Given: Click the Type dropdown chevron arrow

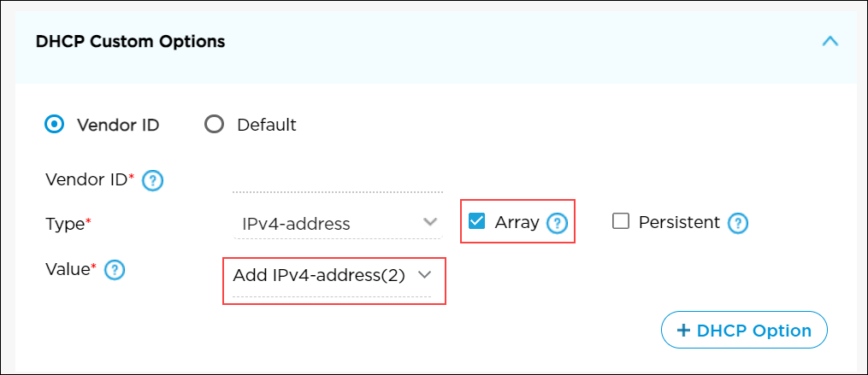Looking at the screenshot, I should (x=430, y=223).
